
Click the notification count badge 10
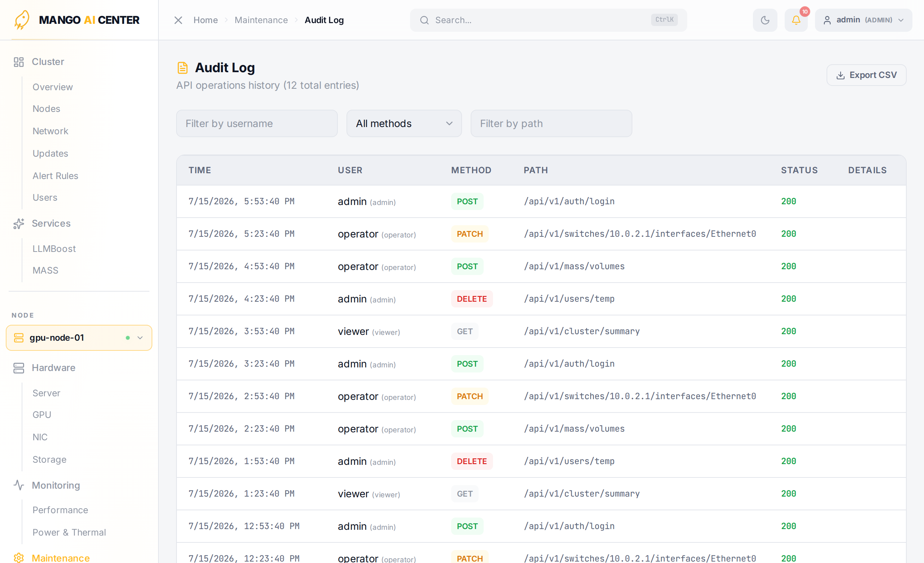click(x=805, y=12)
